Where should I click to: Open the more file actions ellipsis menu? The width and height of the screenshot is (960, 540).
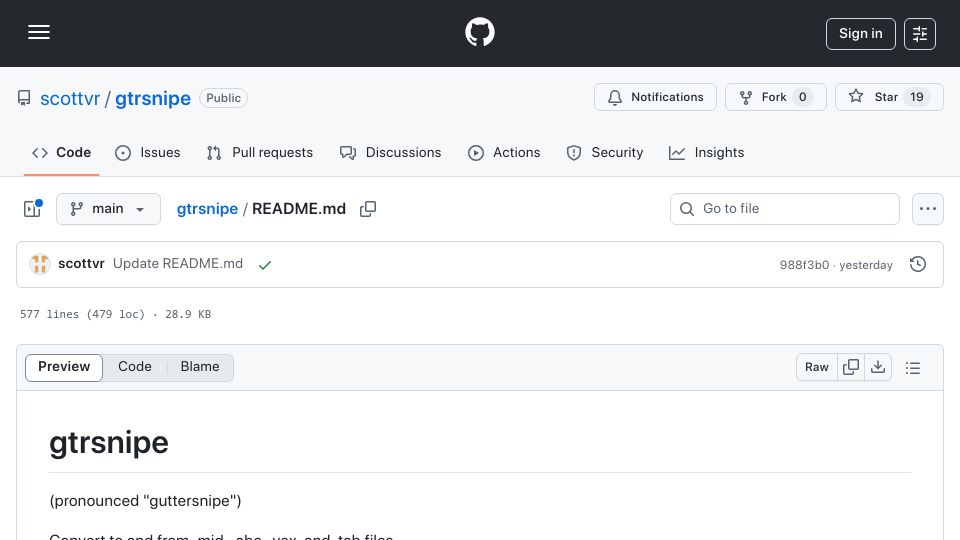click(x=928, y=209)
